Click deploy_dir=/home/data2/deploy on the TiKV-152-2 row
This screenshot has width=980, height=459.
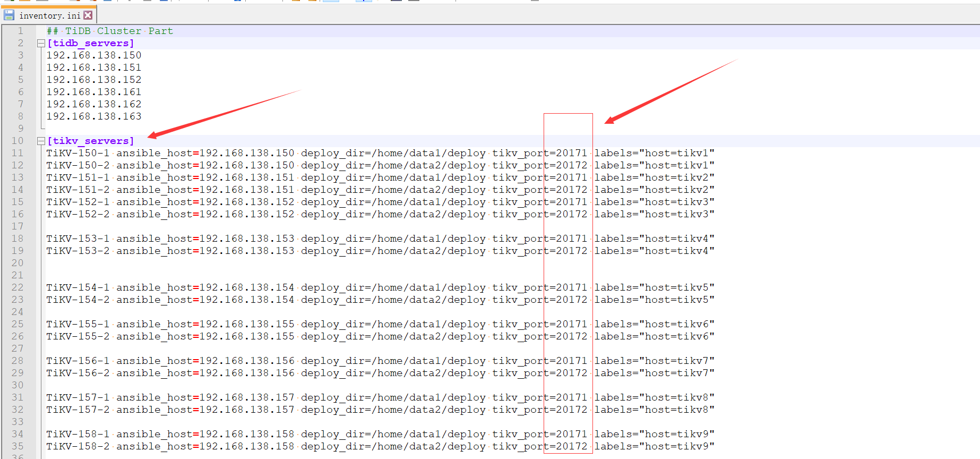point(393,214)
